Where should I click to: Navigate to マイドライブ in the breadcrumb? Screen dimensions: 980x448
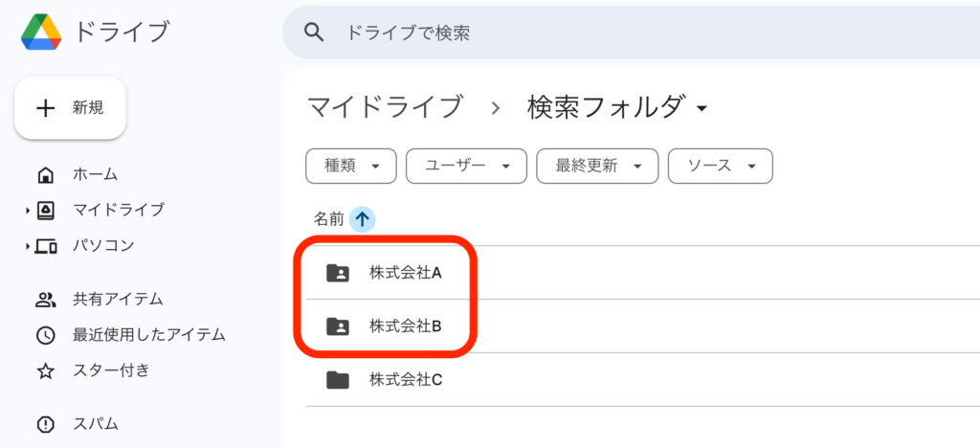[x=385, y=107]
